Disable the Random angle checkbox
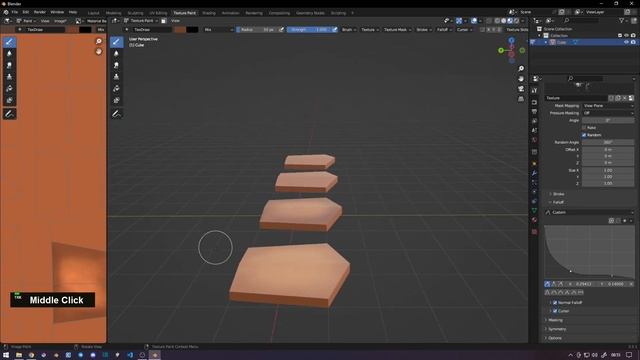The image size is (640, 360). tap(584, 135)
